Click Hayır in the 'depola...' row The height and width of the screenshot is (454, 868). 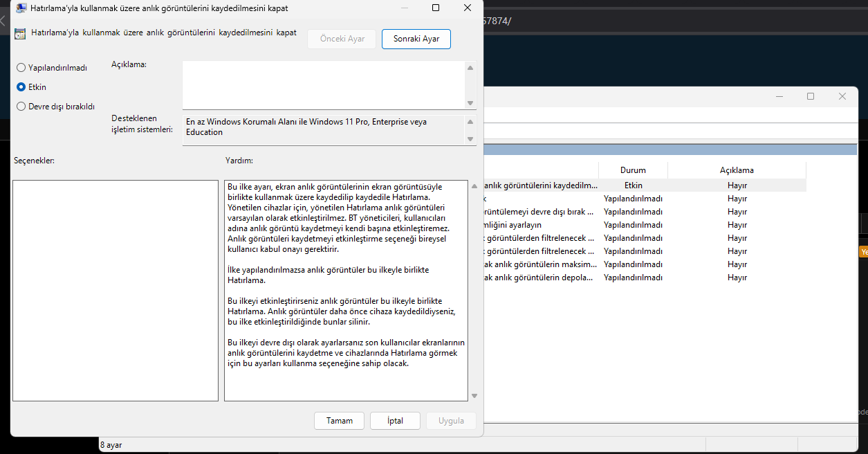(x=737, y=278)
